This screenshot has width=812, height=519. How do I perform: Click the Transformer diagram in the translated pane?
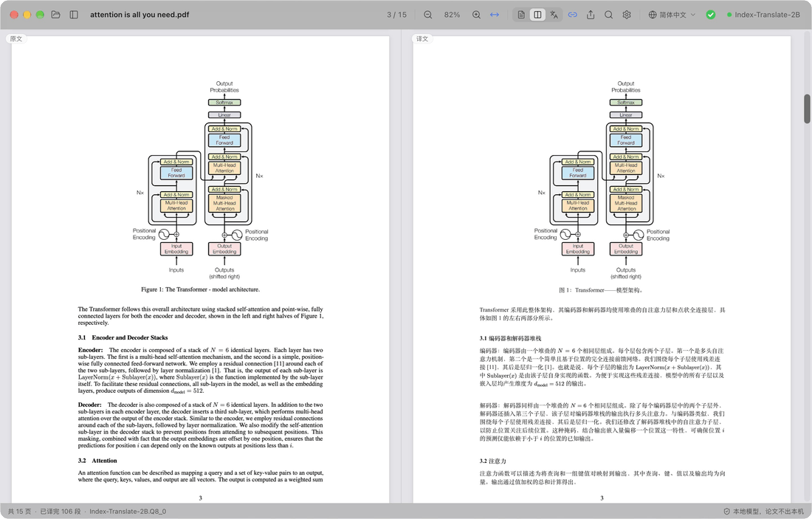(602, 179)
